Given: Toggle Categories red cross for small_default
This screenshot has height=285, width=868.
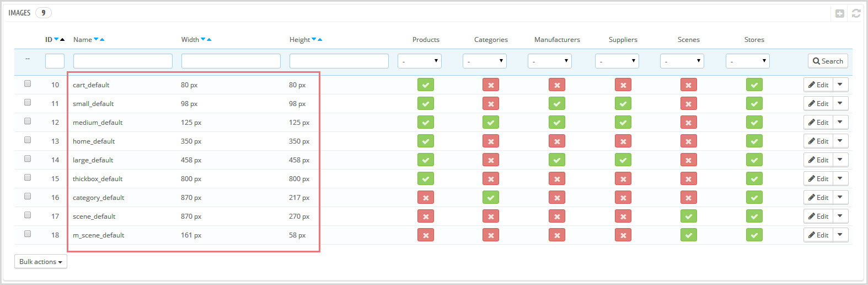Looking at the screenshot, I should pyautogui.click(x=491, y=103).
